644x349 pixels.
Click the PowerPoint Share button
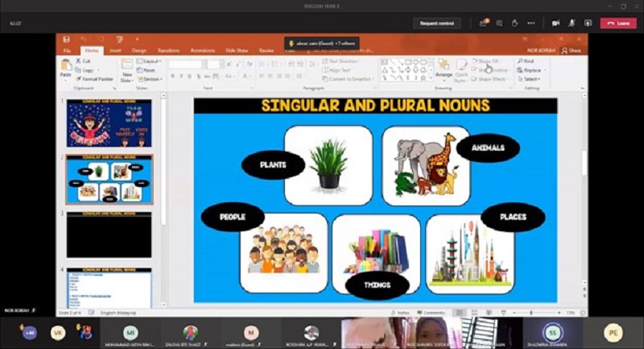(x=572, y=51)
